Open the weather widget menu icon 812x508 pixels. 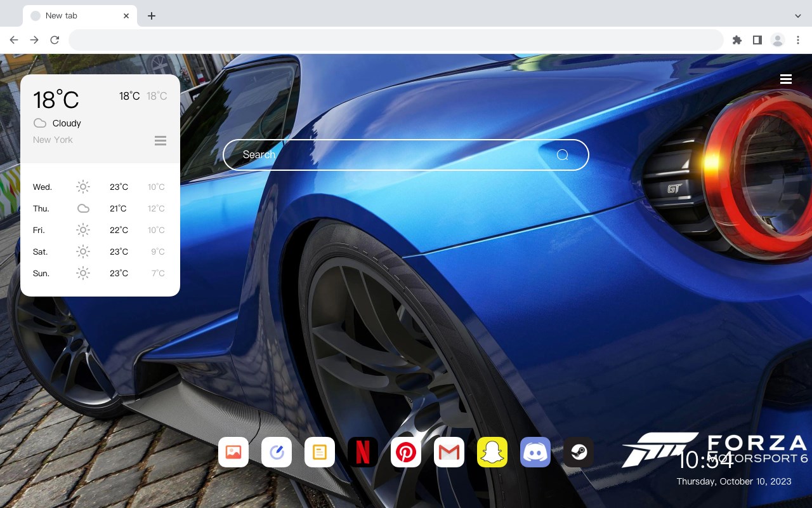(x=160, y=140)
